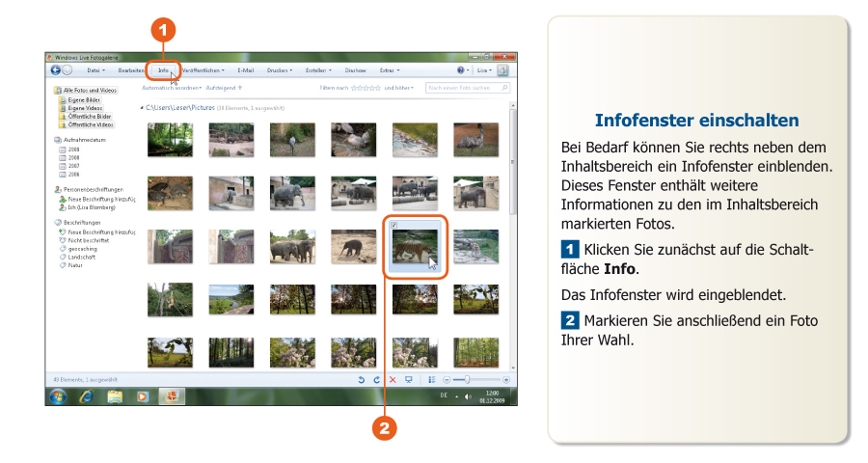Set the star rating filter

[366, 88]
